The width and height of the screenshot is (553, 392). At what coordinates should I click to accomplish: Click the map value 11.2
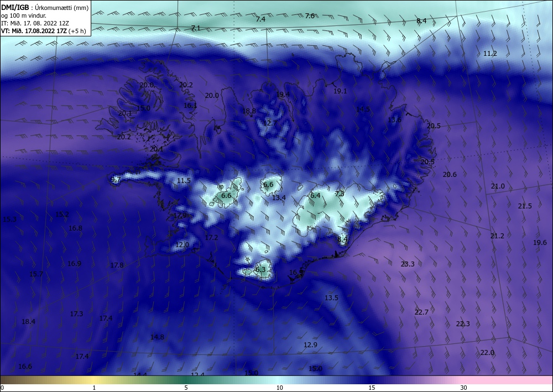coord(490,54)
